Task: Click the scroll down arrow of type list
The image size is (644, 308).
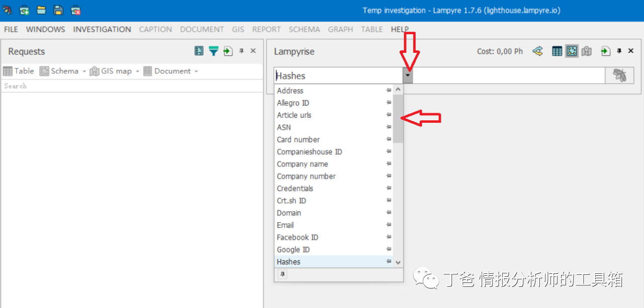Action: point(398,262)
